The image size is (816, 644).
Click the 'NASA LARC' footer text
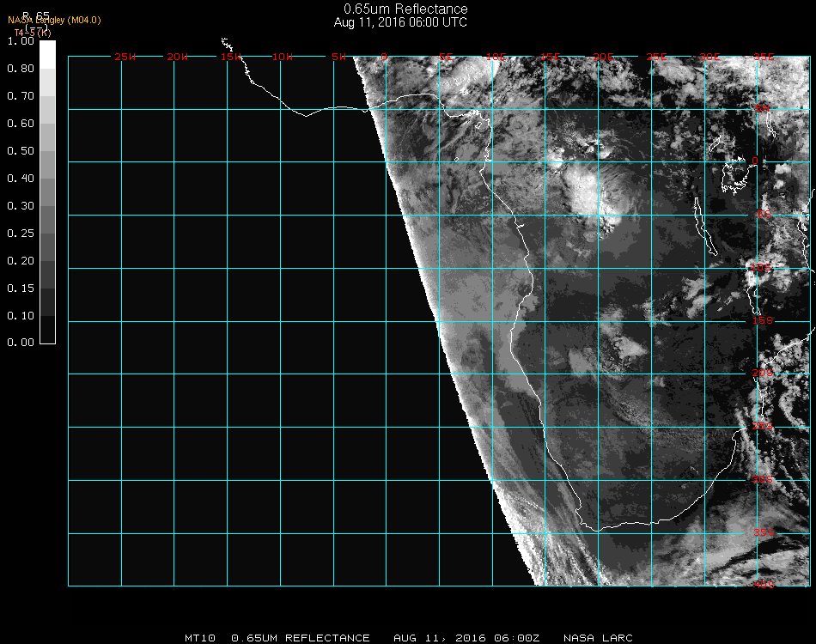(x=598, y=638)
